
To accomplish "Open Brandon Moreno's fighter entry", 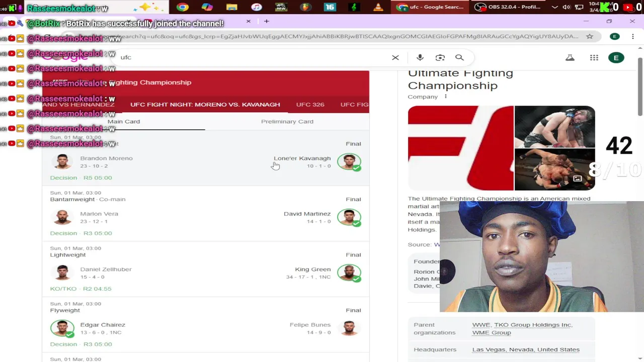I will coord(107,158).
